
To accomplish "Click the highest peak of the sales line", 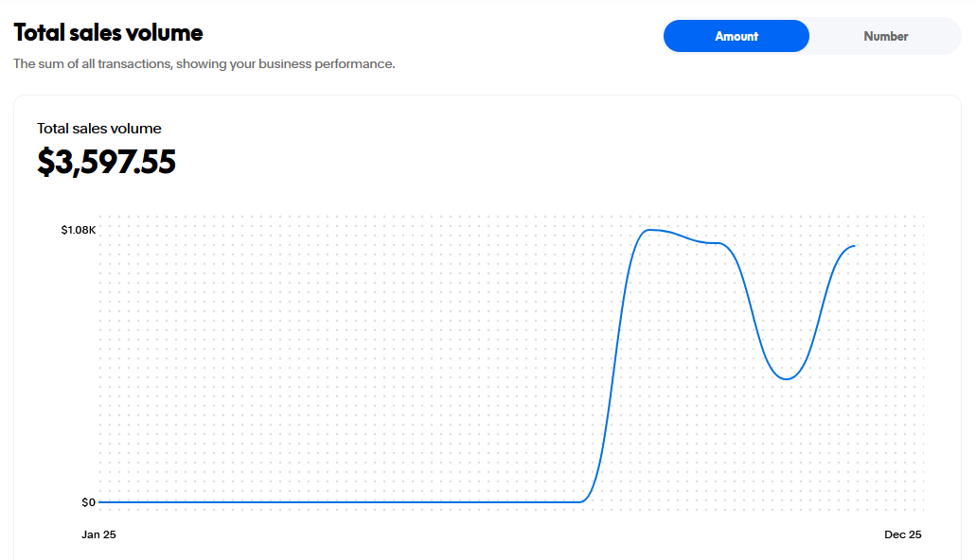I will point(649,230).
